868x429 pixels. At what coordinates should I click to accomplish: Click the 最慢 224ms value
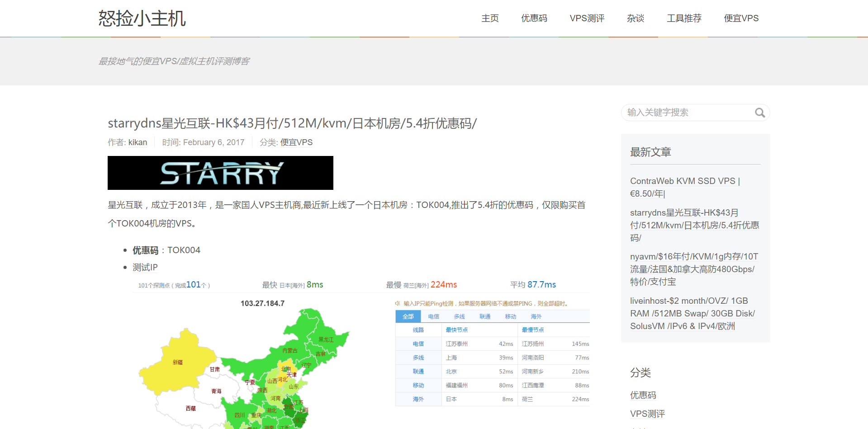[422, 285]
